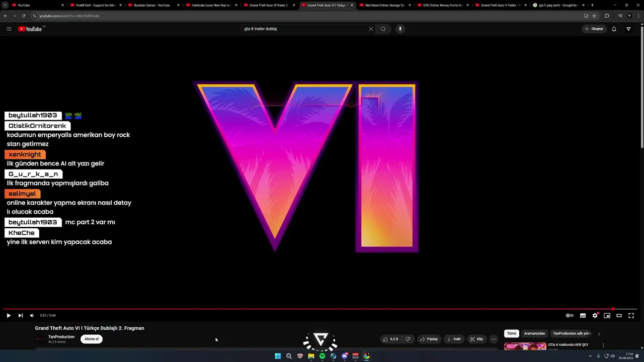Open Spotify from the taskbar

coord(322,356)
